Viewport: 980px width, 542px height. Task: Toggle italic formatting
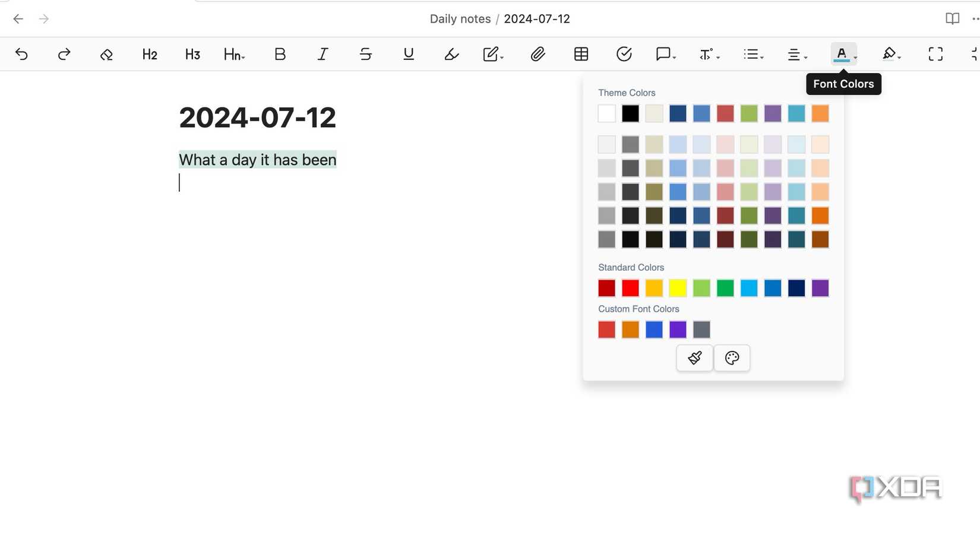click(323, 54)
